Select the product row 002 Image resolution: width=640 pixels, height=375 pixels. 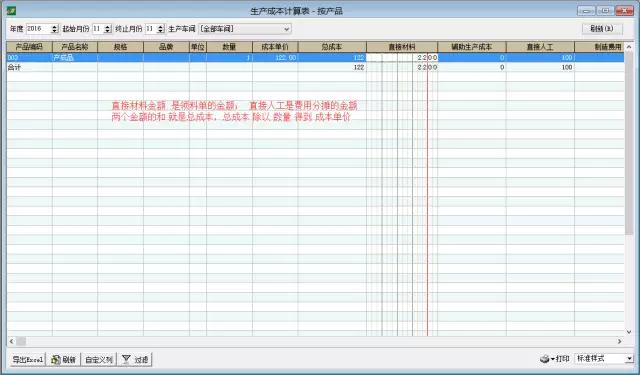pyautogui.click(x=315, y=58)
